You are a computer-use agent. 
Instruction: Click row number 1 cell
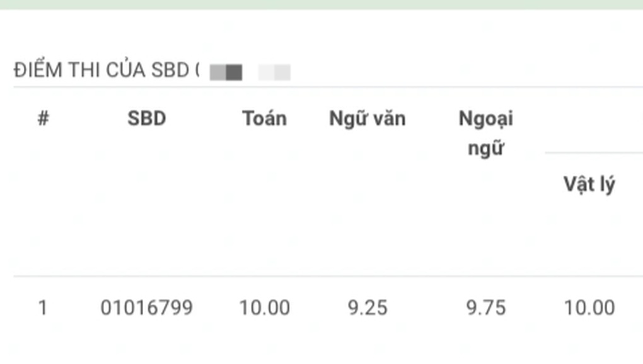coord(43,307)
